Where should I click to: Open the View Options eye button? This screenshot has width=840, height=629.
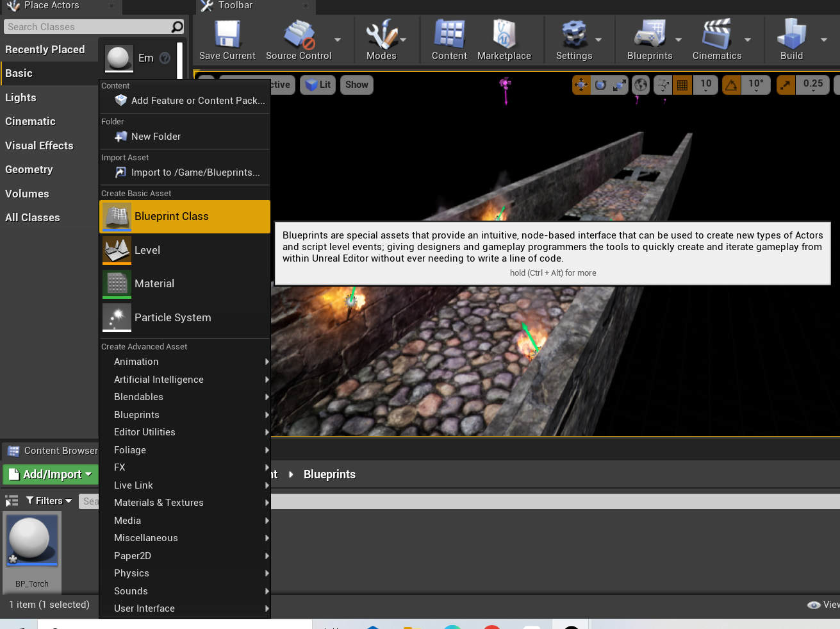click(x=823, y=605)
